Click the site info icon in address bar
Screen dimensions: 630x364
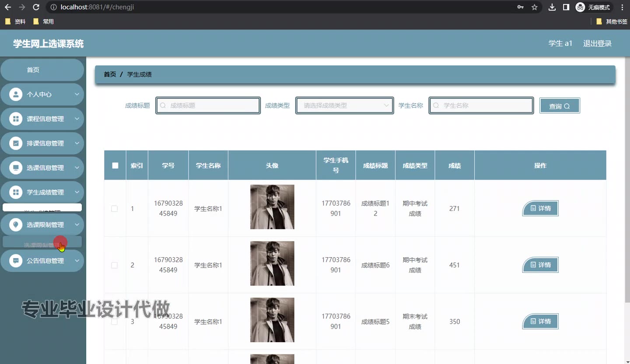click(x=53, y=7)
